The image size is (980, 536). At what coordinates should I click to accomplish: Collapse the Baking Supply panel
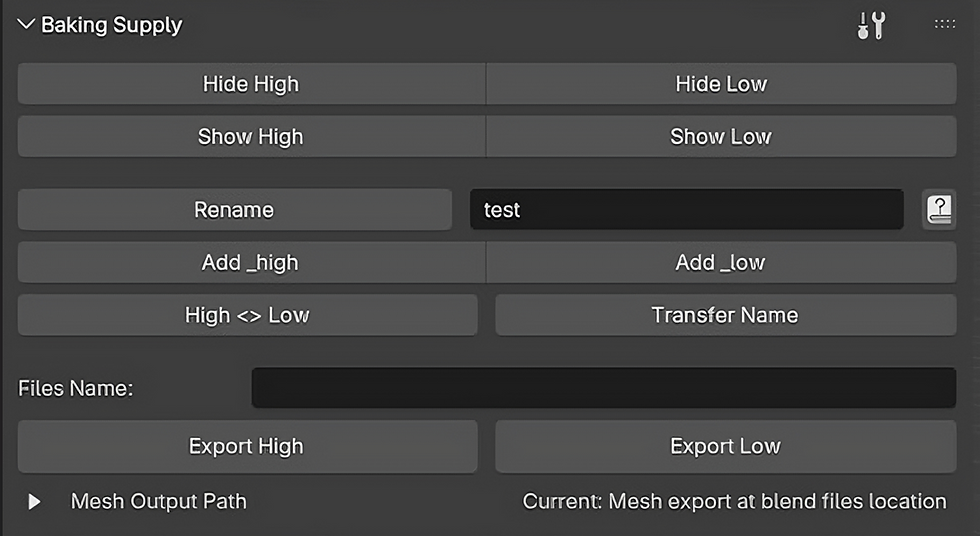(26, 25)
